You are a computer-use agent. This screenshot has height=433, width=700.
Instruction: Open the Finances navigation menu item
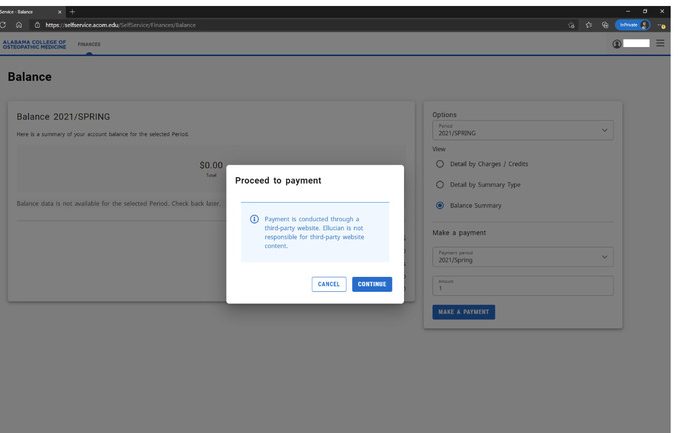[89, 44]
